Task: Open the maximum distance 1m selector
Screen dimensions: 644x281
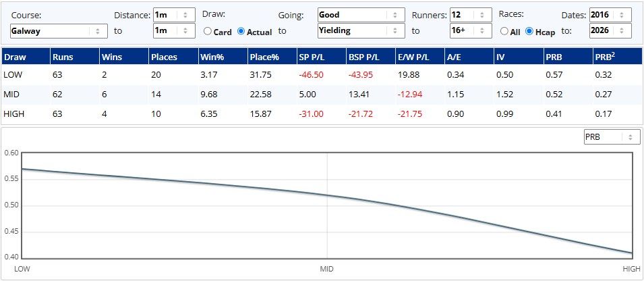Action: pos(174,31)
